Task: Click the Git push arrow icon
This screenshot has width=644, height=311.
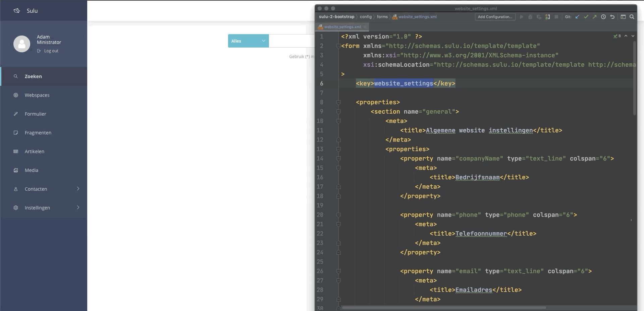Action: point(594,17)
